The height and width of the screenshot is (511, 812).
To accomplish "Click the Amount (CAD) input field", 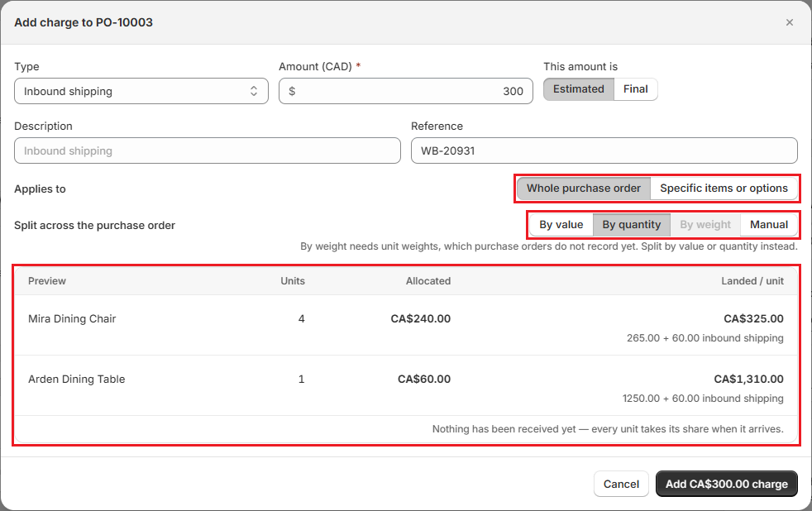I will tap(405, 91).
